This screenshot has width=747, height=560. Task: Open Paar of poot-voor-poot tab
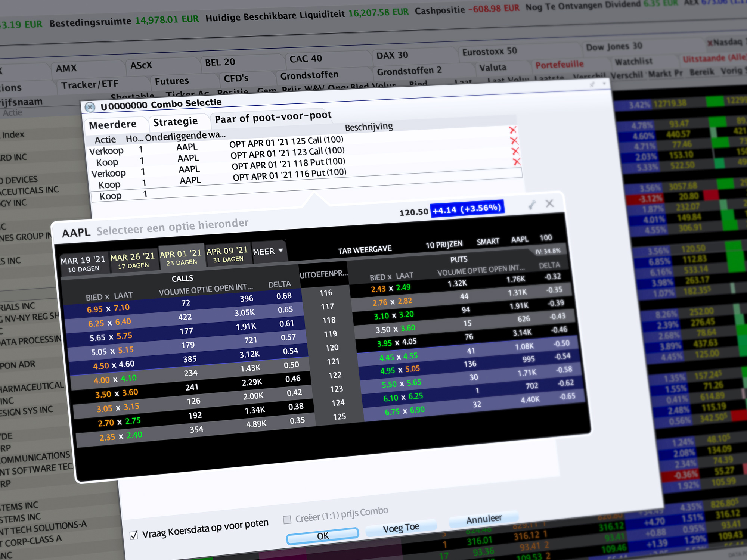(x=273, y=117)
